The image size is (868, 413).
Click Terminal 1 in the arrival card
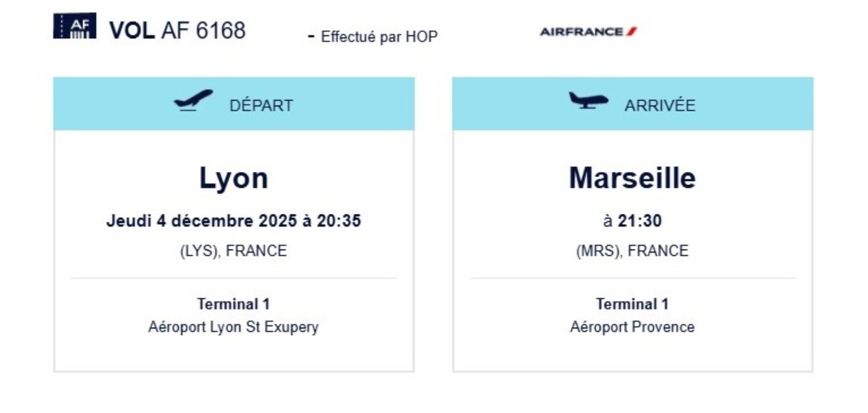632,305
